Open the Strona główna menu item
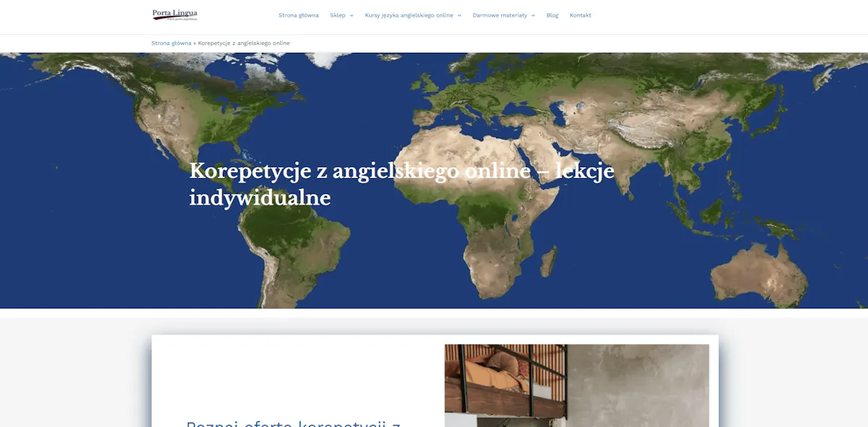Viewport: 868px width, 427px height. coord(299,15)
